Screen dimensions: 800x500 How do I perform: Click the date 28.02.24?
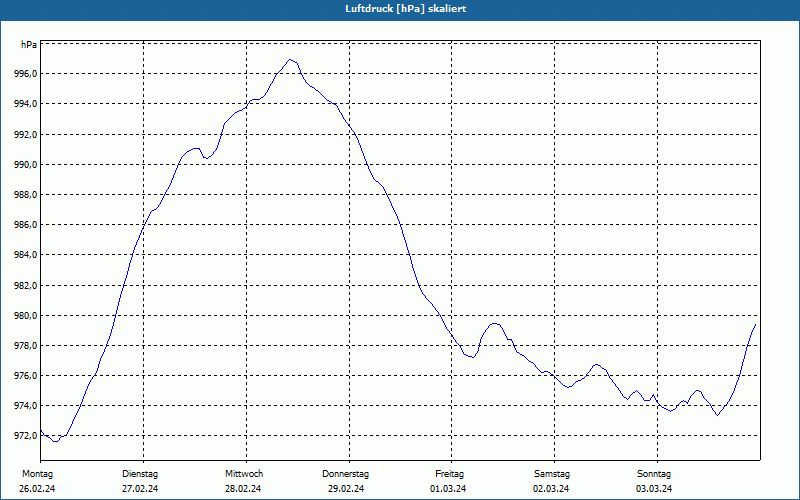coord(243,489)
